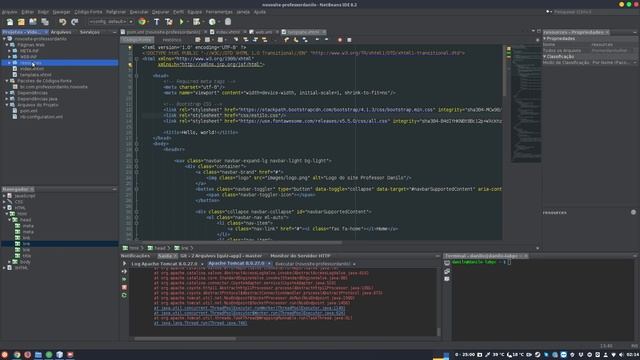This screenshot has height=360, width=640.
Task: Click the Open Project toolbar icon
Action: tap(33, 22)
